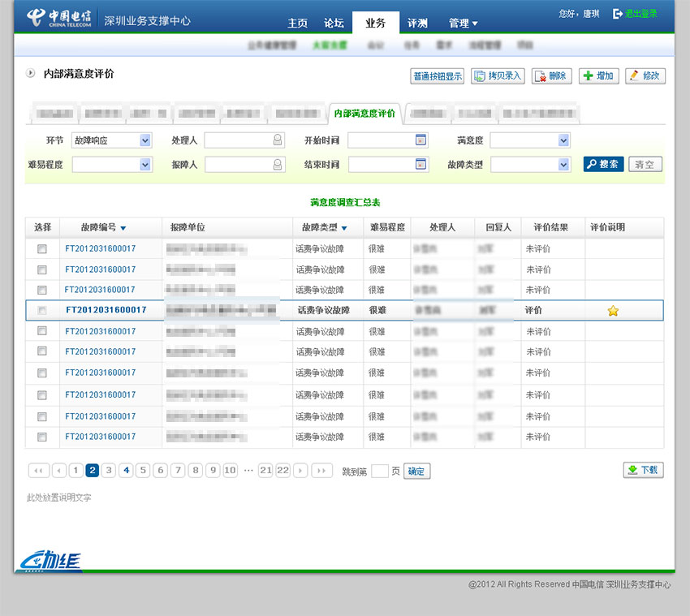Click the 退出登录 logout link
This screenshot has height=616, width=690.
635,14
